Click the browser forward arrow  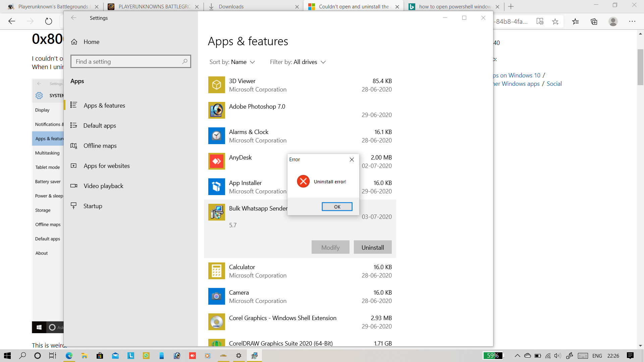coord(30,21)
